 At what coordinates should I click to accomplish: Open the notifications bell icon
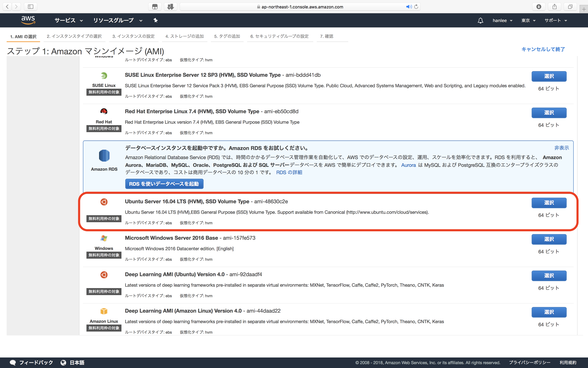click(x=480, y=21)
